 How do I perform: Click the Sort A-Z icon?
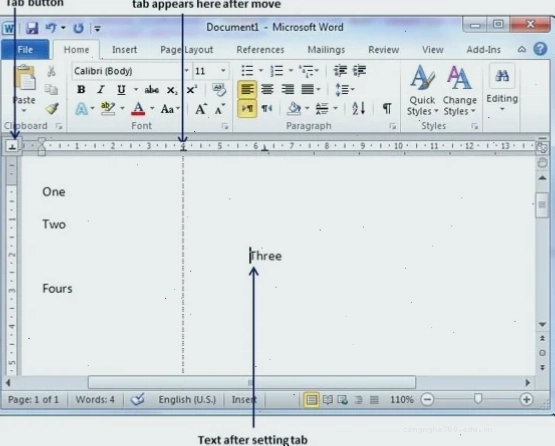click(358, 108)
